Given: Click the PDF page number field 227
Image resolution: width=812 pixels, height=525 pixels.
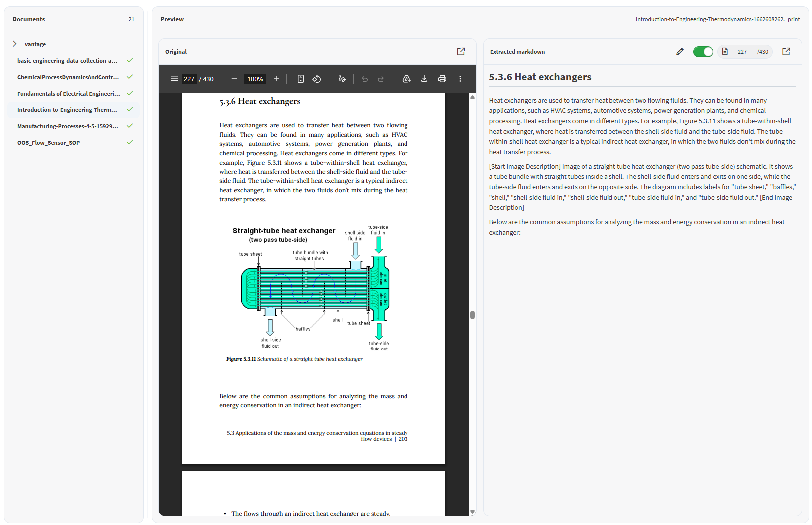Looking at the screenshot, I should point(189,79).
